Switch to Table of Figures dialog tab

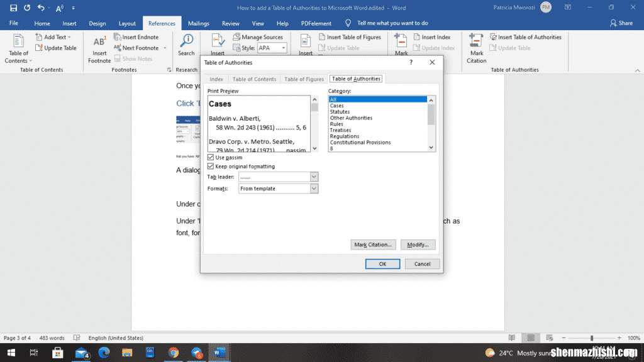pos(304,79)
